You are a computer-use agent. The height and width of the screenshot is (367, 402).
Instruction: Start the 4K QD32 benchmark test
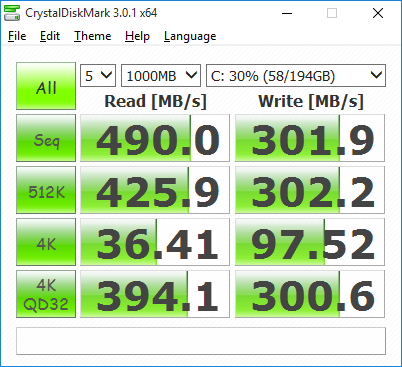click(46, 294)
